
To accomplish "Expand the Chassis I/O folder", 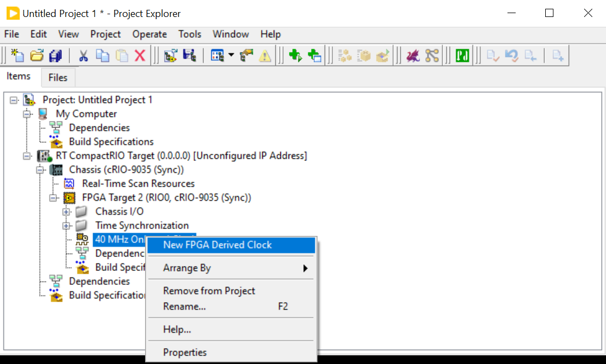I will [x=67, y=212].
